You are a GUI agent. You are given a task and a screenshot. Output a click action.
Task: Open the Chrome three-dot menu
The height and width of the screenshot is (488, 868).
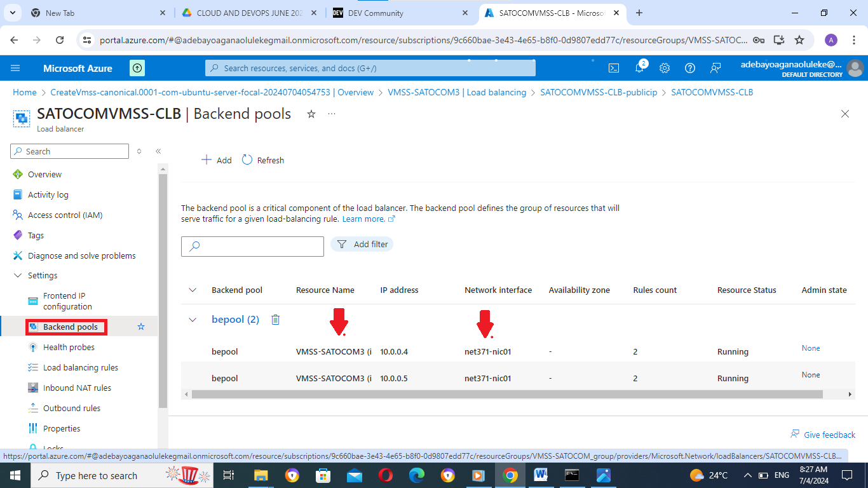tap(853, 40)
